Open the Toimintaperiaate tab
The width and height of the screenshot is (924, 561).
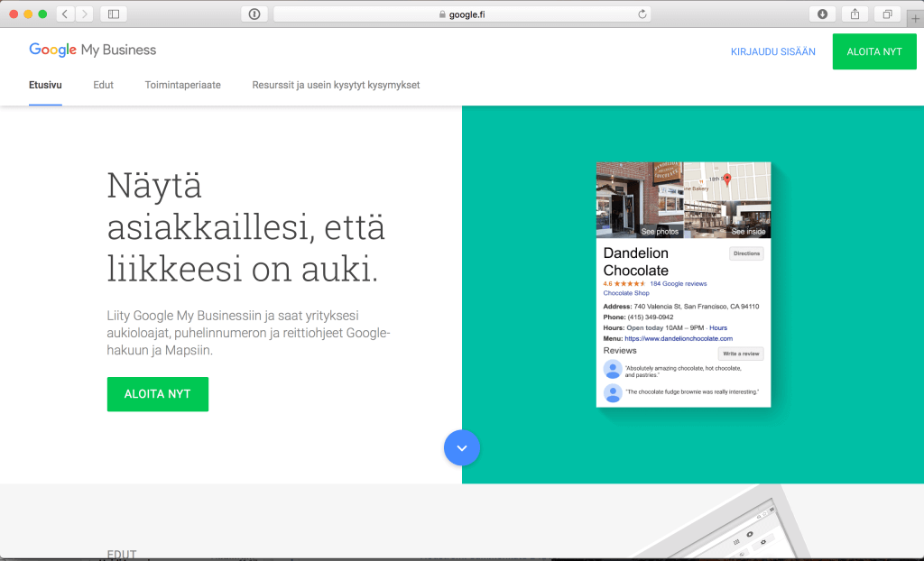click(182, 85)
